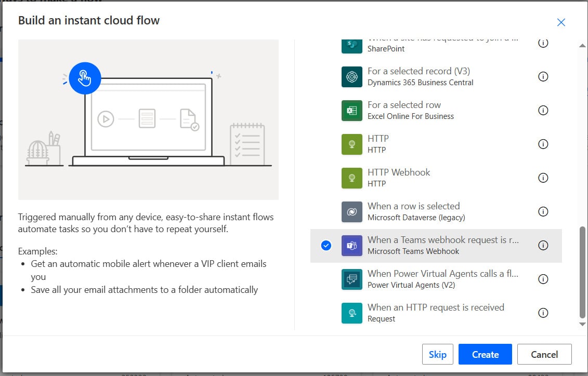Click the Dynamics 365 Business Central icon
Screen dimensions: 588x376
pyautogui.click(x=352, y=77)
